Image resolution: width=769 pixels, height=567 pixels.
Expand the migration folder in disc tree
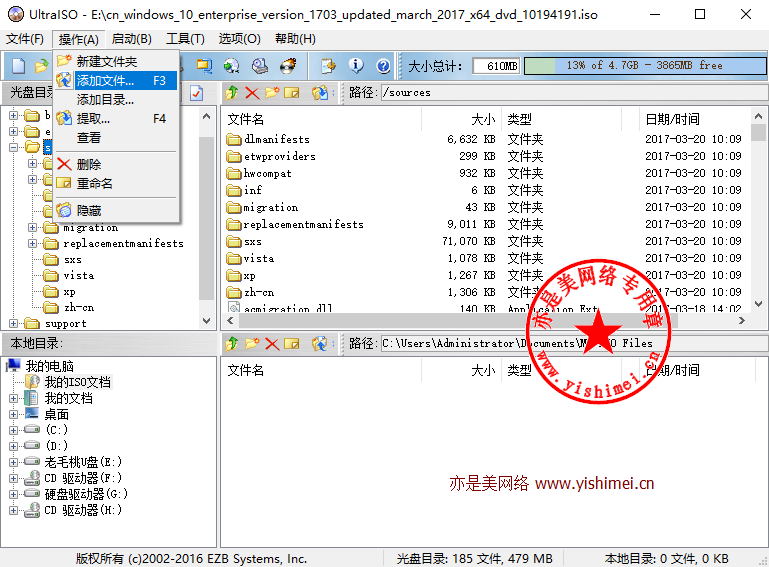[x=32, y=228]
